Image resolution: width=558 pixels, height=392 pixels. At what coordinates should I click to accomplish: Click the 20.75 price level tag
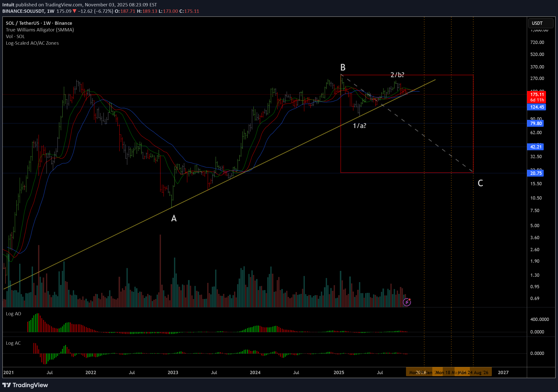[536, 173]
